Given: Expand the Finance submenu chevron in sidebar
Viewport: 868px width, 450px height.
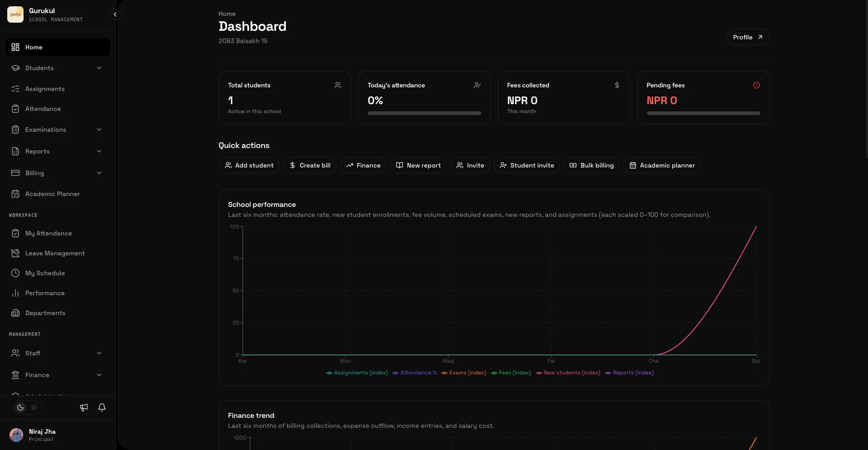Looking at the screenshot, I should coord(99,375).
